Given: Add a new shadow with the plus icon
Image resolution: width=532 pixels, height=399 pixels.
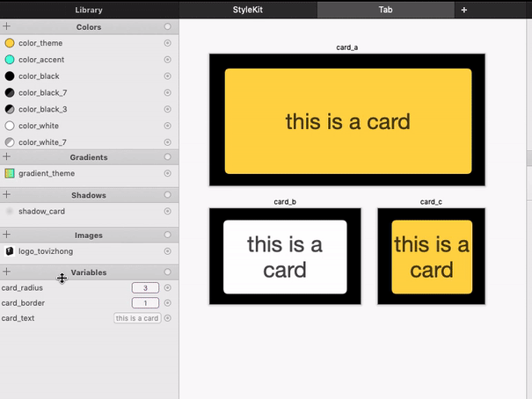Looking at the screenshot, I should pos(7,195).
